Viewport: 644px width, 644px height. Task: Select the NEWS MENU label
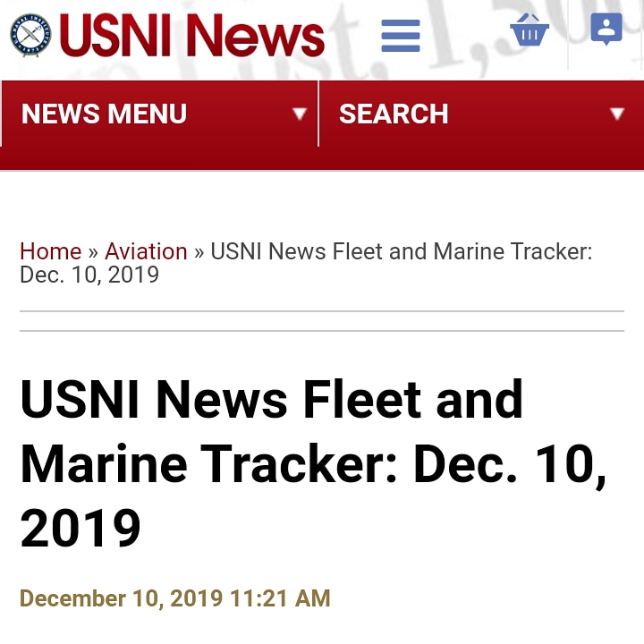tap(104, 114)
